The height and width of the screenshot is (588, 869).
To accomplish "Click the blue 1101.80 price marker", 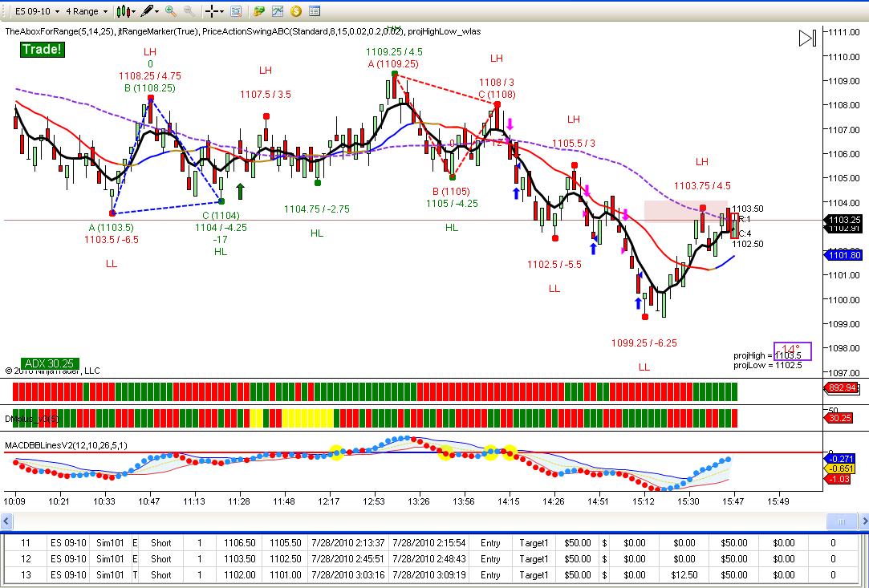I will click(843, 255).
